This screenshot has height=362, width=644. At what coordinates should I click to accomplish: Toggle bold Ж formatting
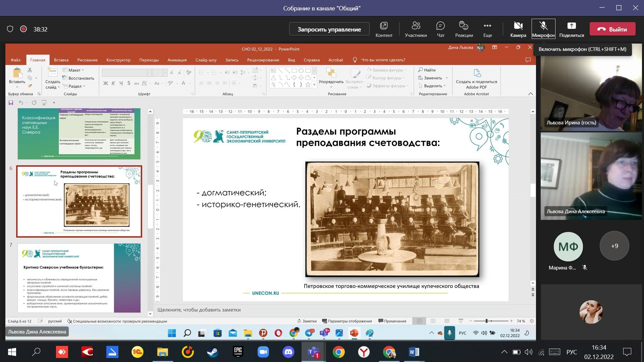106,83
